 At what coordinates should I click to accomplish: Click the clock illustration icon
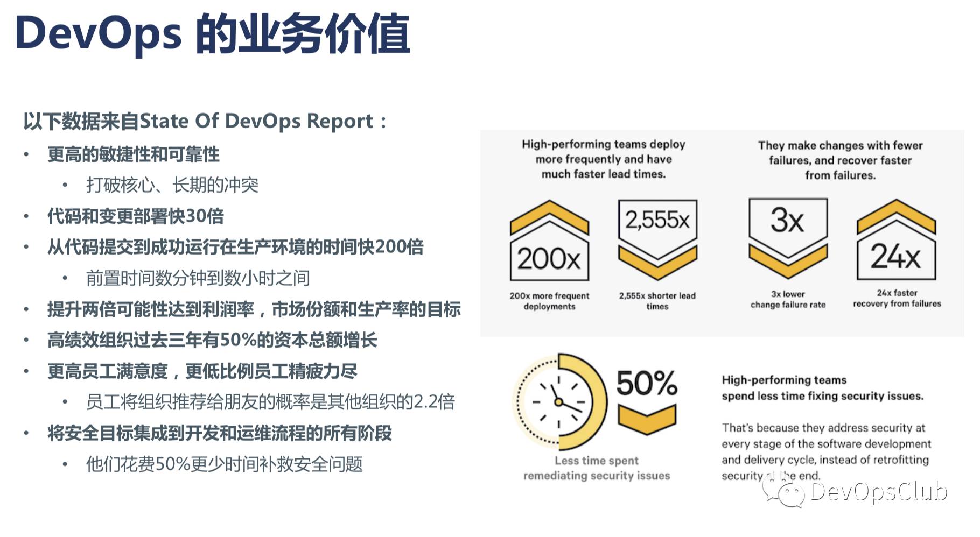tap(559, 402)
